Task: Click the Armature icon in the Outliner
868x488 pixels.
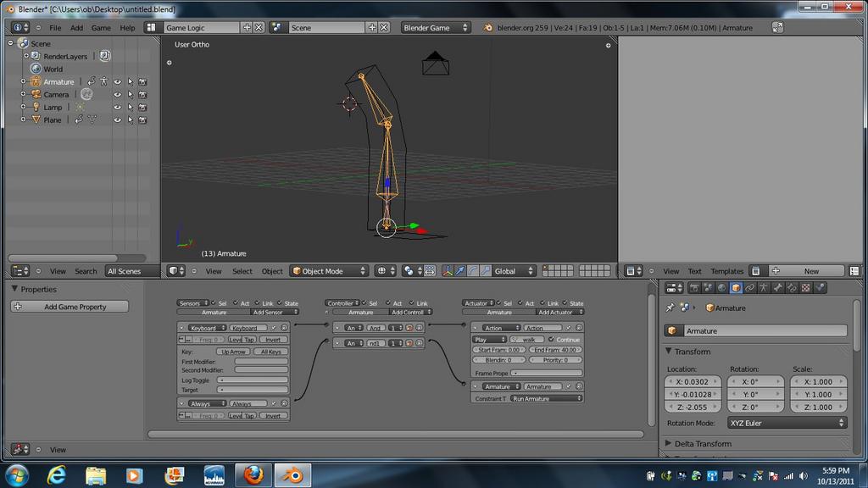Action: coord(36,81)
